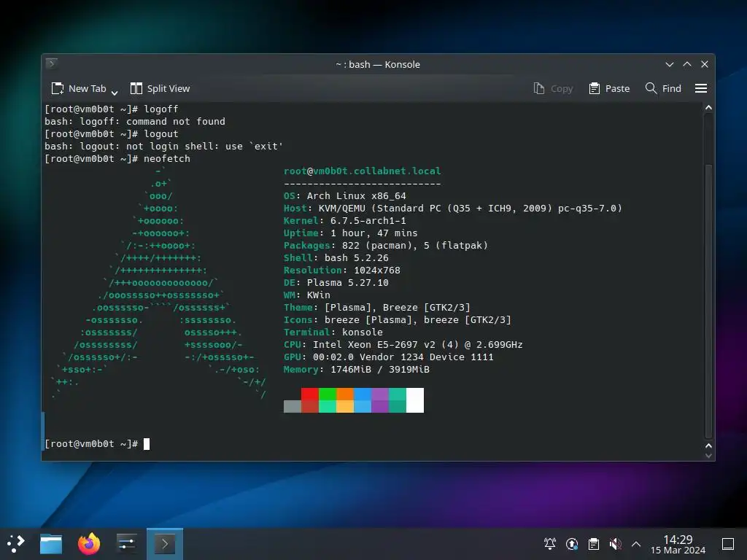Click the terminal prompt cursor line
Viewport: 747px width, 560px height.
point(97,444)
